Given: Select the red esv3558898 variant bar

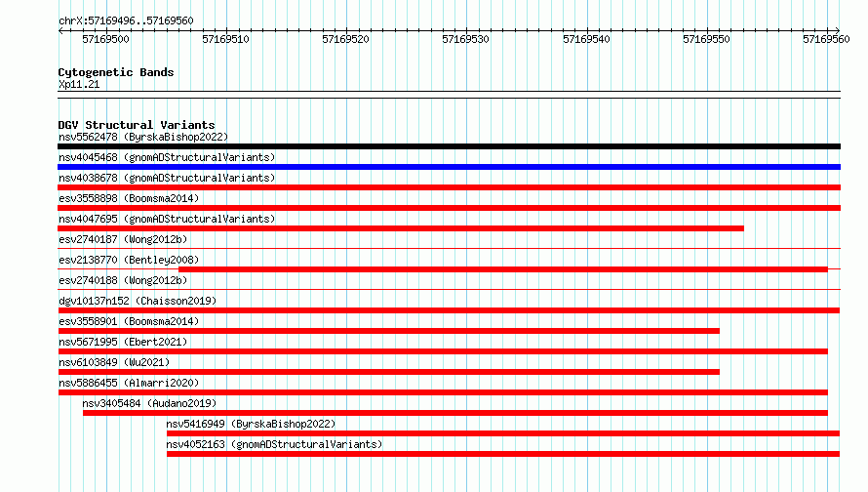Looking at the screenshot, I should [449, 208].
